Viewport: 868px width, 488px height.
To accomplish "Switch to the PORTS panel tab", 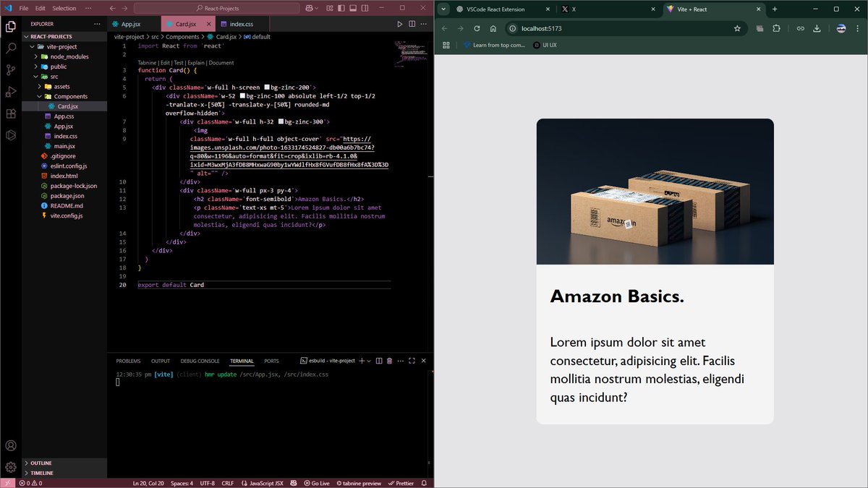I will coord(271,361).
